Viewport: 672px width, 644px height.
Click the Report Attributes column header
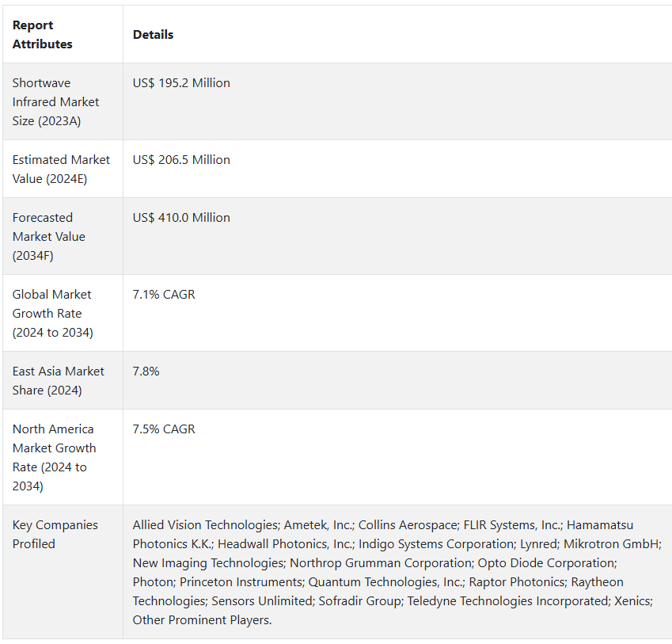43,35
